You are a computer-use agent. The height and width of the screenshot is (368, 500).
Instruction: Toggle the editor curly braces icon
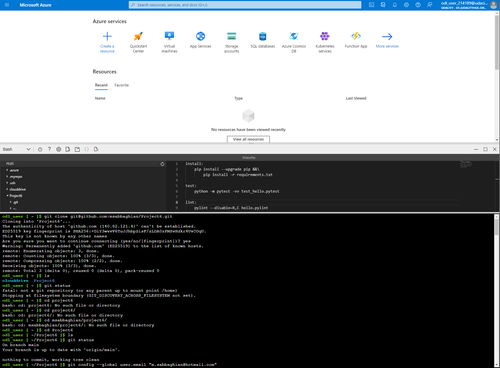[86, 149]
